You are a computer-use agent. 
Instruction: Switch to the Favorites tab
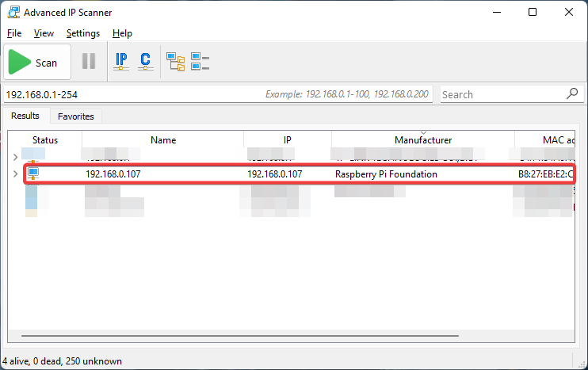[76, 116]
